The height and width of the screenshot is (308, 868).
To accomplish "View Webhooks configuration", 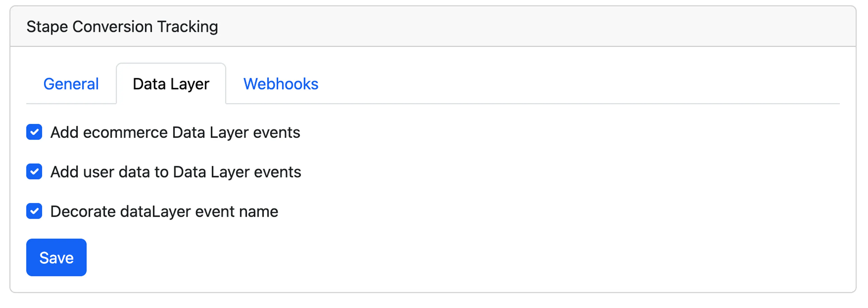I will click(281, 84).
